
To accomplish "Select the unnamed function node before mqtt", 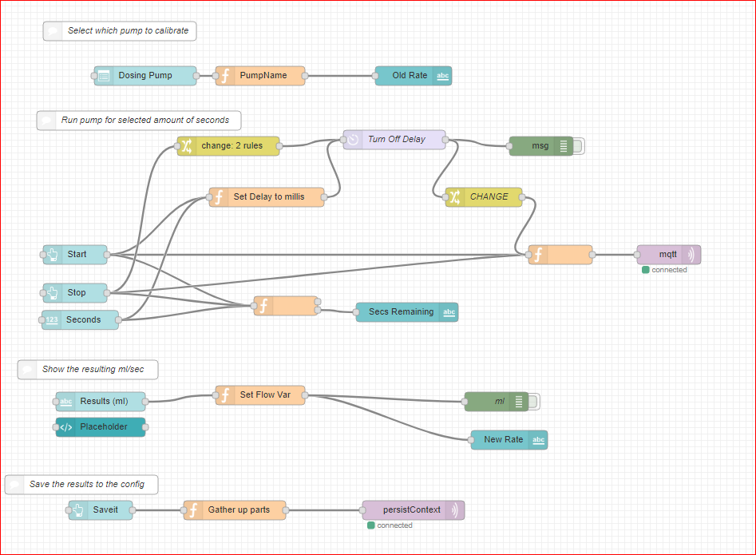I will pos(560,255).
